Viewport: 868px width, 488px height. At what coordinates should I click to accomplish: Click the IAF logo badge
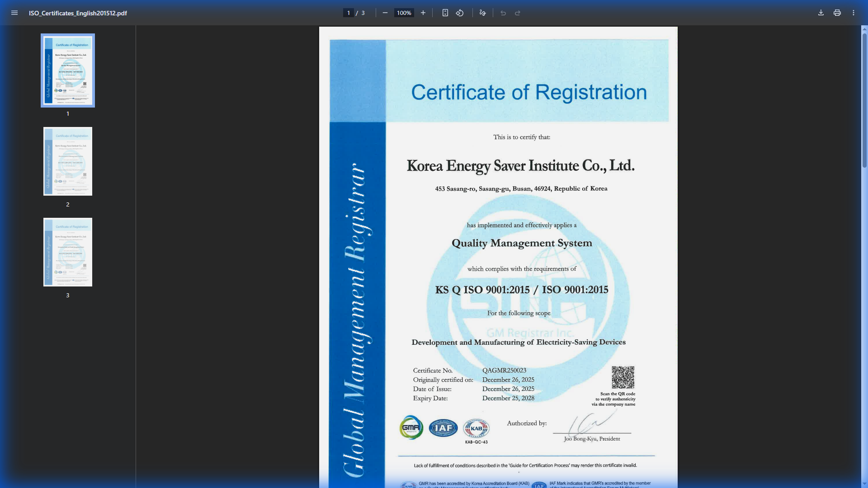(443, 428)
